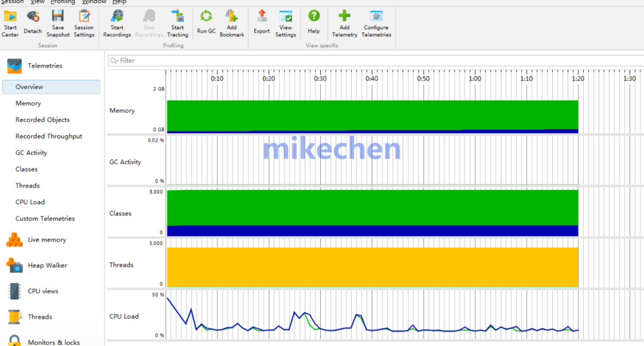
Task: Select GC Activity in the Telemetries list
Action: 31,153
